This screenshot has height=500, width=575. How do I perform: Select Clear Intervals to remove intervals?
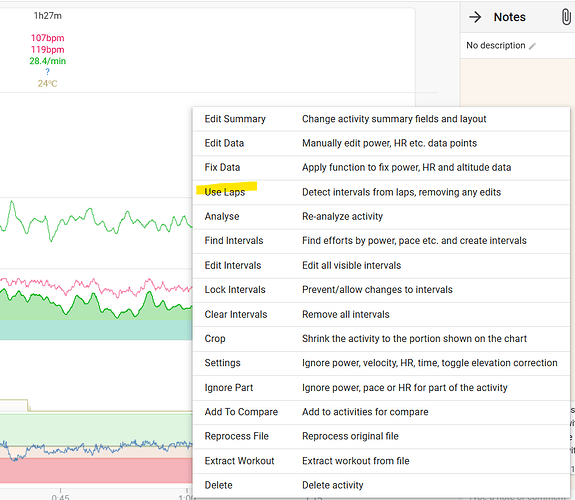tap(381, 314)
